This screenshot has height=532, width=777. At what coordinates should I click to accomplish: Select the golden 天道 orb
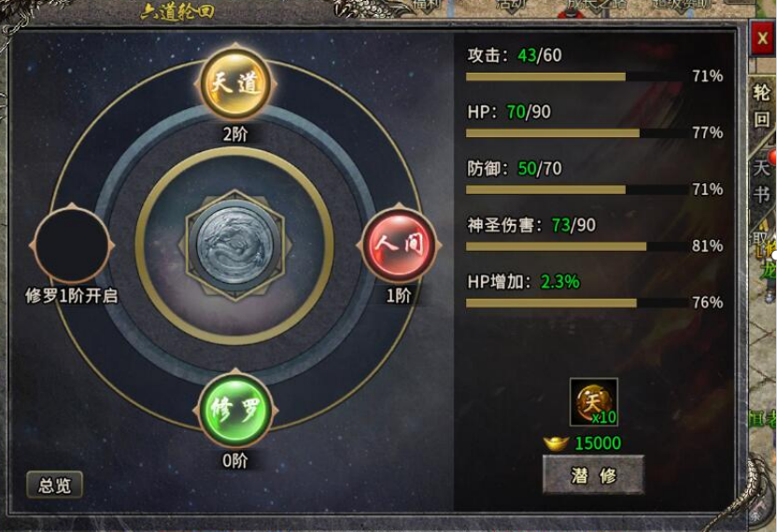click(236, 82)
